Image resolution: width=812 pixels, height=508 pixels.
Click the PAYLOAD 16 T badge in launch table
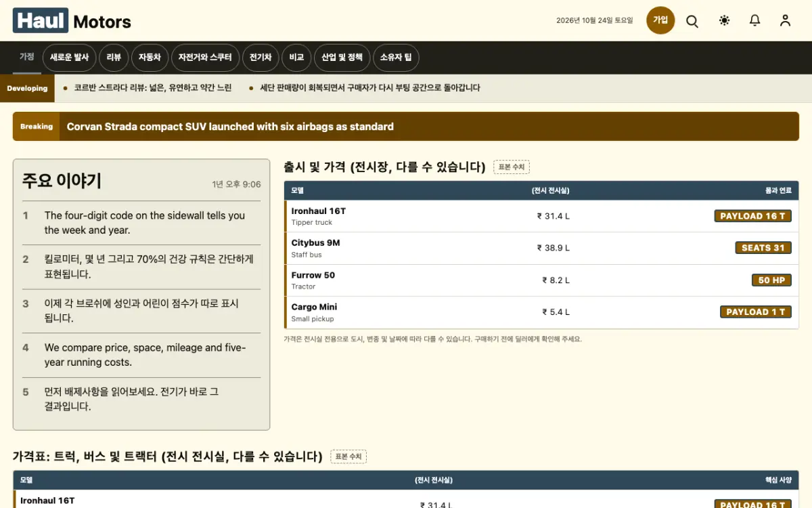(x=752, y=216)
